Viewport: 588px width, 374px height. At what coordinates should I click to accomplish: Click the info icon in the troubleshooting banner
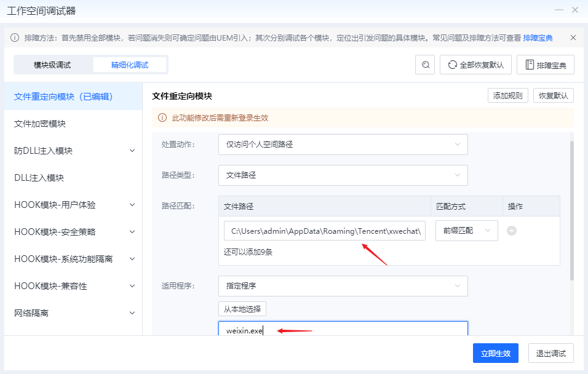15,38
